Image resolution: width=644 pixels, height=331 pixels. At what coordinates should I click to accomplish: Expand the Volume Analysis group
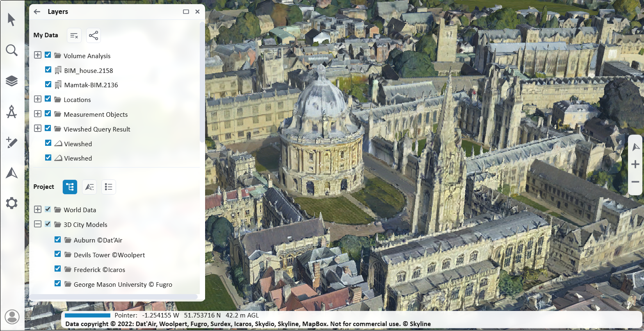pos(38,55)
